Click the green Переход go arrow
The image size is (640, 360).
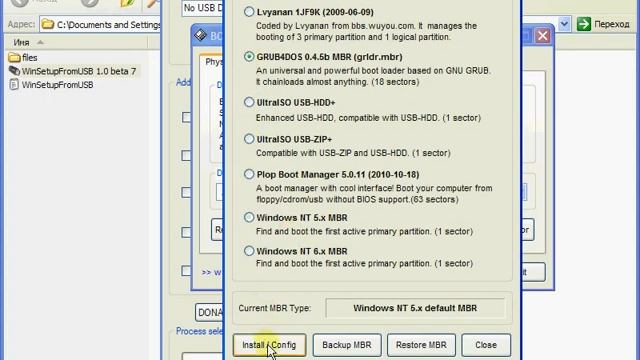pyautogui.click(x=584, y=24)
